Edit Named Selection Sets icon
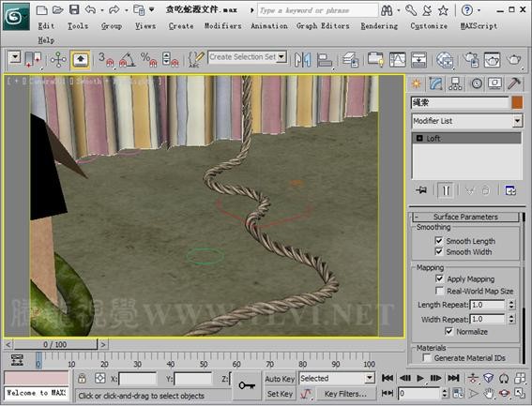The width and height of the screenshot is (532, 406). pos(196,60)
